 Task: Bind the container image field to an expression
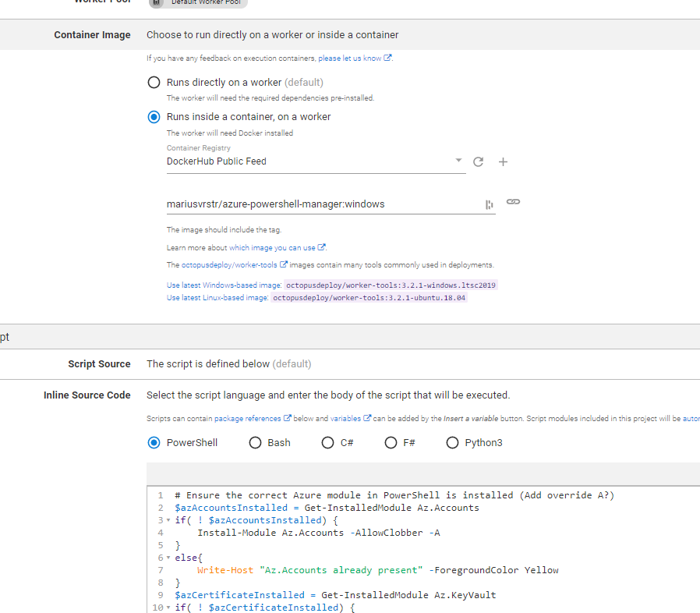[x=514, y=202]
